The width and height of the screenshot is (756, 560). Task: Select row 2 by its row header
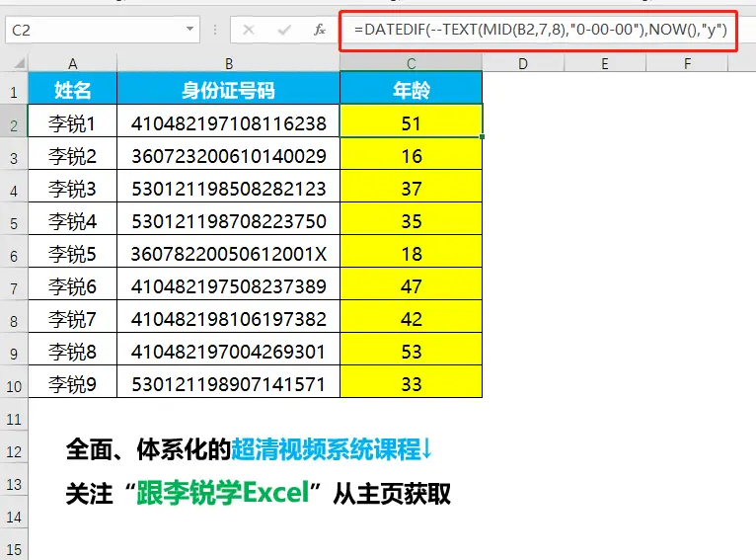[x=14, y=124]
